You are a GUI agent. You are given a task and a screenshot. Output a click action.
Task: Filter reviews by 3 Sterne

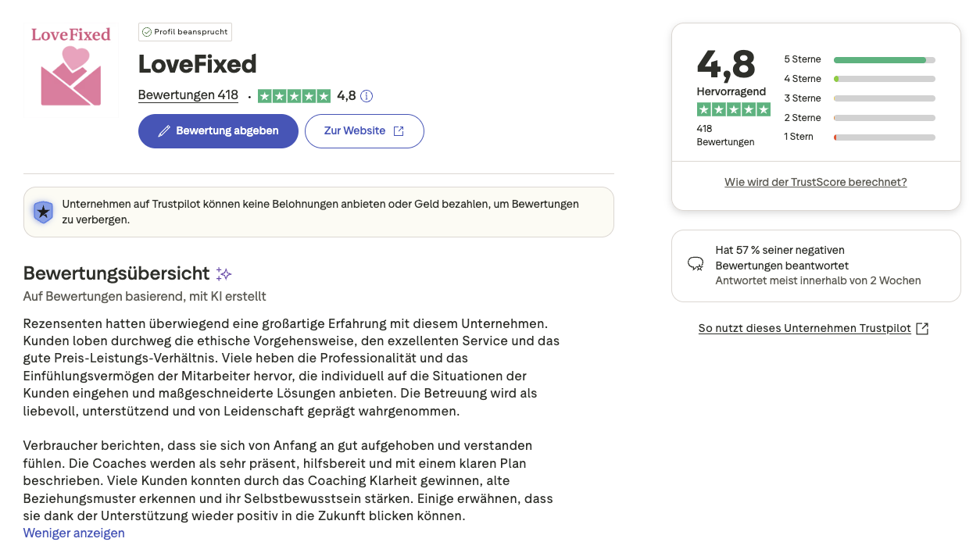(x=803, y=98)
